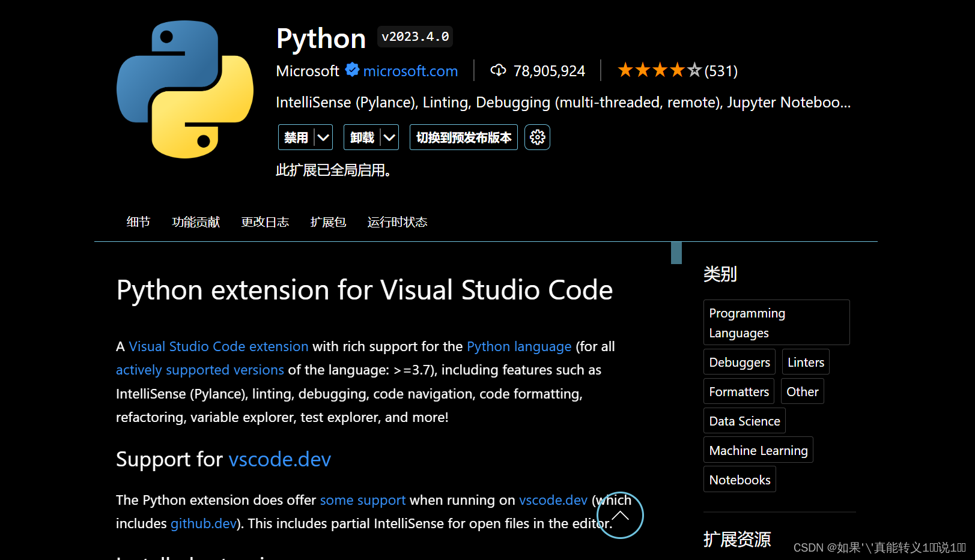Click the 类别 heading

coord(720,274)
